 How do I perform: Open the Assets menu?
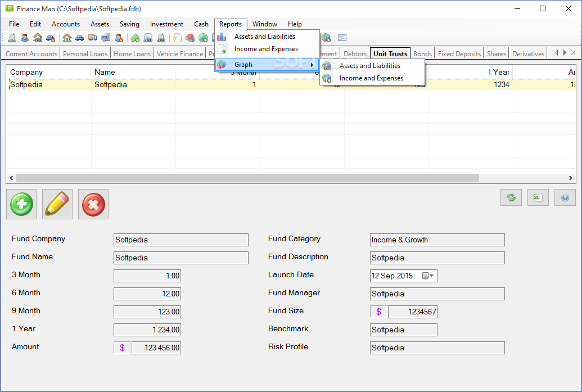100,24
